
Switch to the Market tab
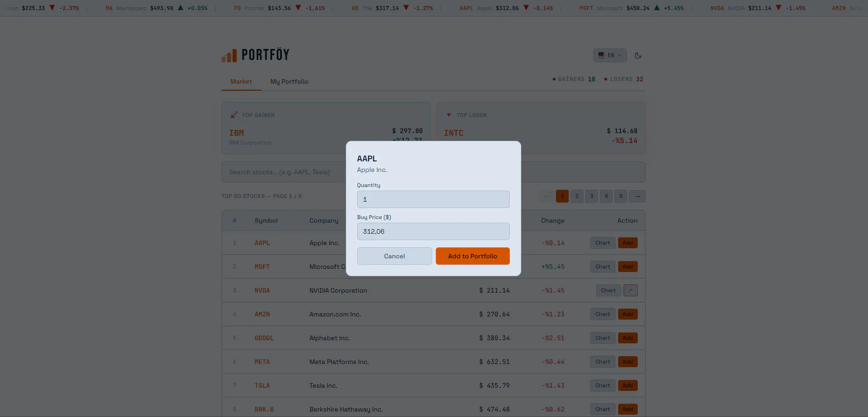pos(241,81)
